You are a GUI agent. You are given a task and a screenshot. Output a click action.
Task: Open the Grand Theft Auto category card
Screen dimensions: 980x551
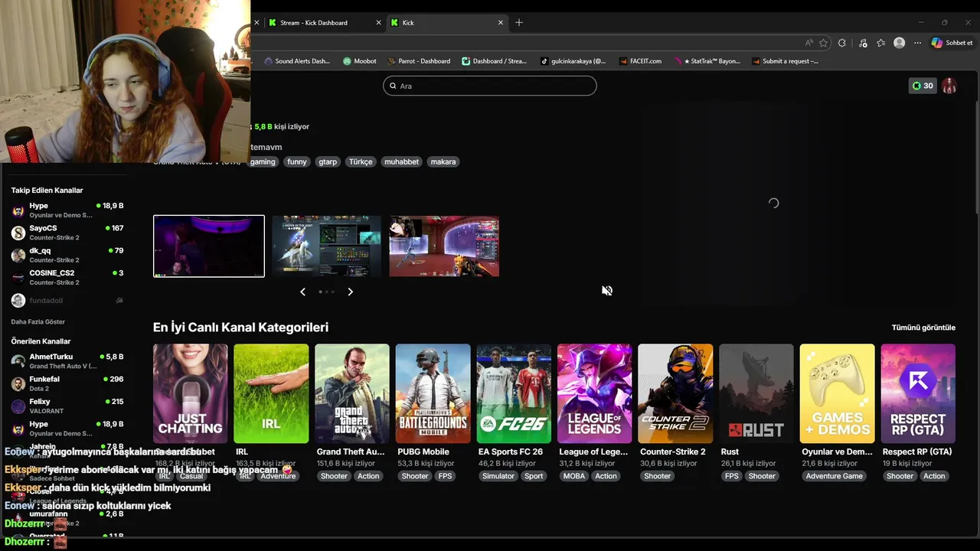(352, 393)
